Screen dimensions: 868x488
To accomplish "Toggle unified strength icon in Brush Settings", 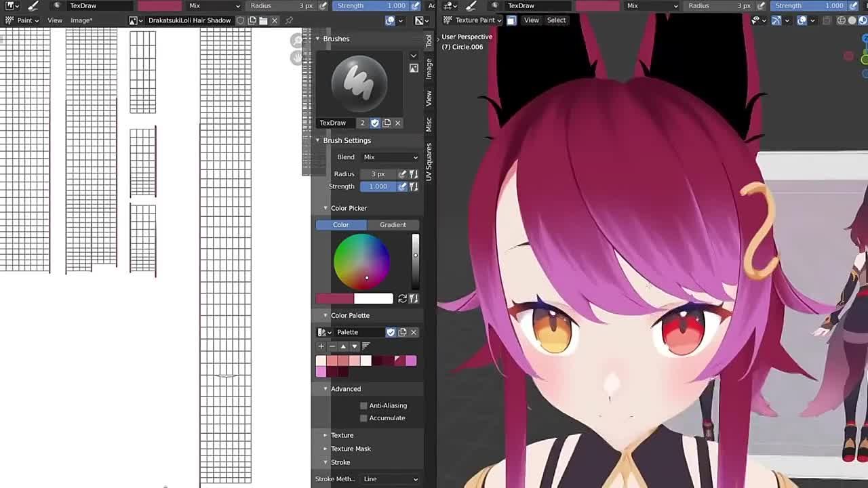I will (x=414, y=186).
